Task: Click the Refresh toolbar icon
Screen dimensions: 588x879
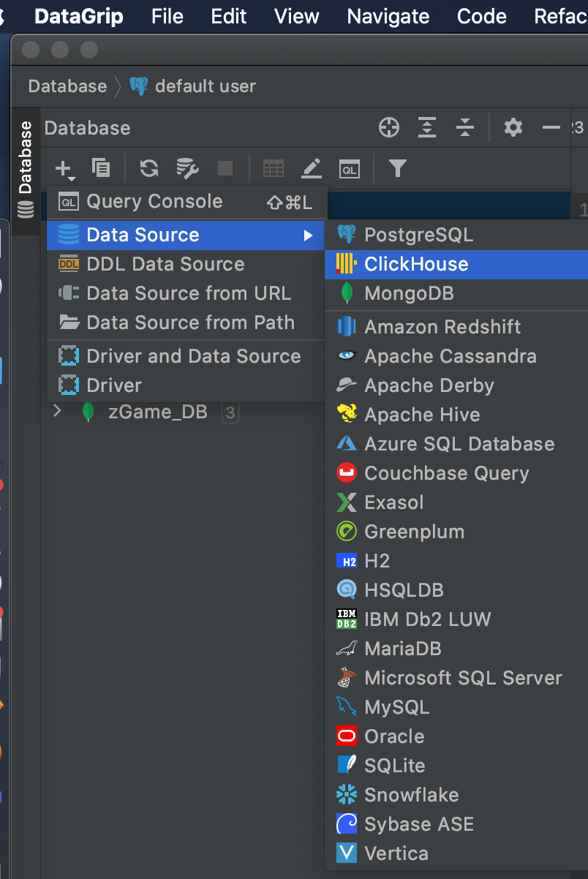Action: (x=149, y=169)
